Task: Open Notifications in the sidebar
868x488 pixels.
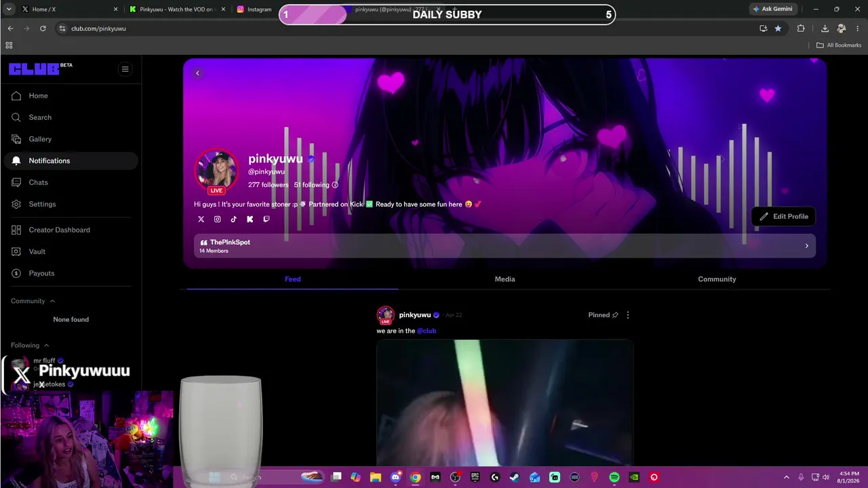Action: coord(71,161)
